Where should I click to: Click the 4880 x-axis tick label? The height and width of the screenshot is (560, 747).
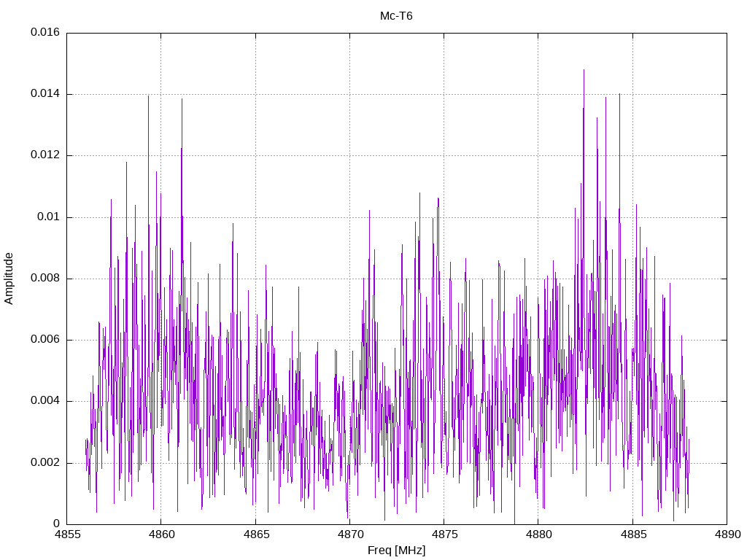[538, 534]
